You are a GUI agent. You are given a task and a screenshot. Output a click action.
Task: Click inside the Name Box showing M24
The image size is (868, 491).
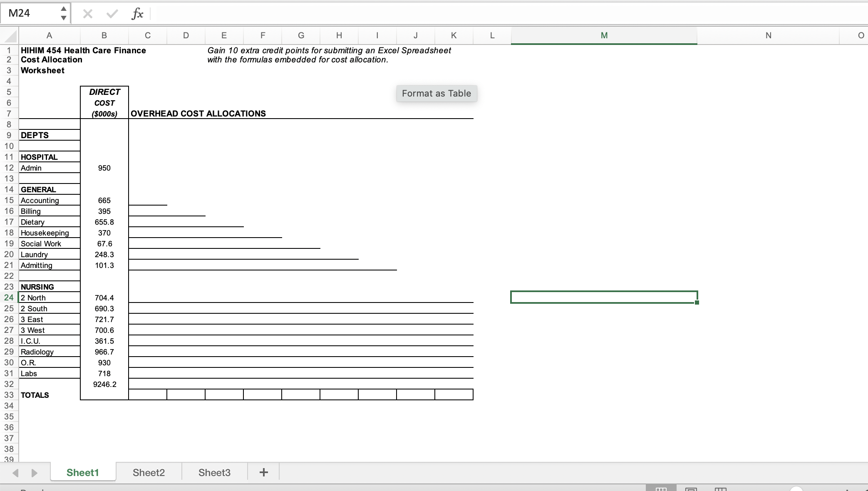coord(29,13)
